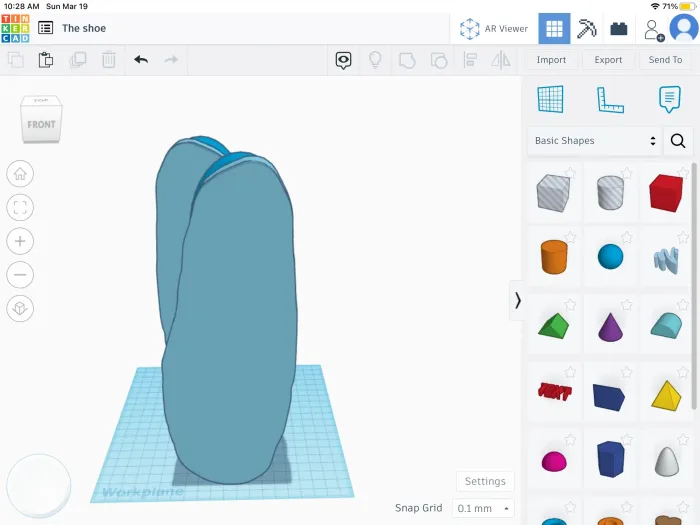The height and width of the screenshot is (525, 700).
Task: Click the Delete trash icon
Action: point(108,59)
